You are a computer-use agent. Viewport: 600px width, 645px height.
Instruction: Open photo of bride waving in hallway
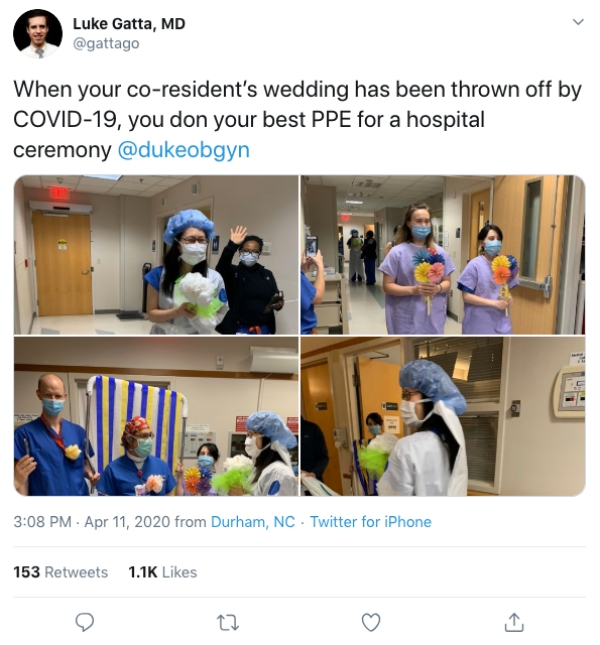[156, 255]
